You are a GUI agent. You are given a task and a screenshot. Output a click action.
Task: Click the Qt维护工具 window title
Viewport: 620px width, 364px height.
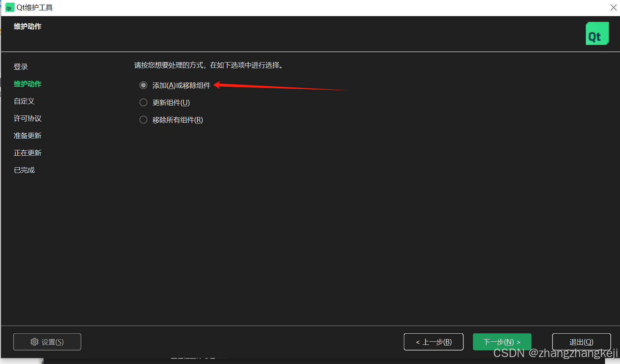click(x=35, y=8)
